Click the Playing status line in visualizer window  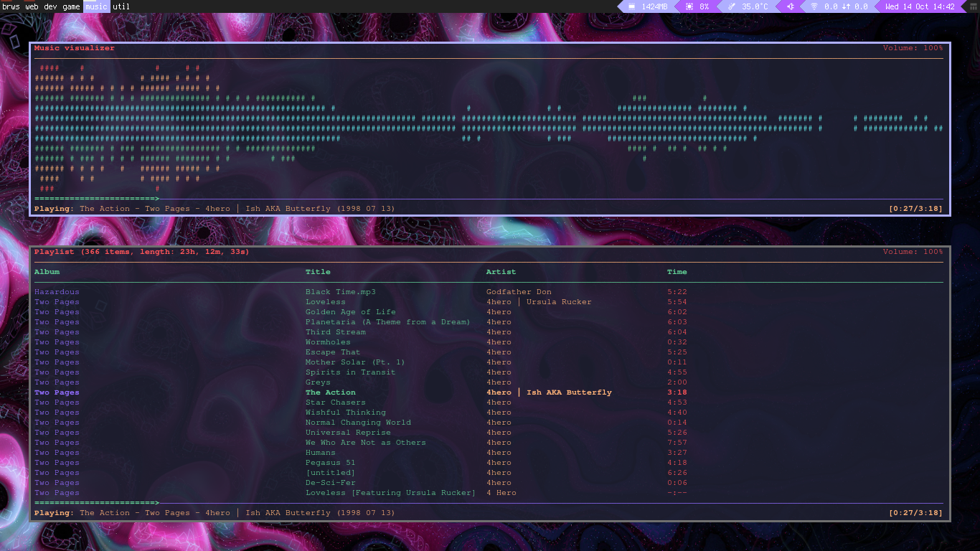215,209
